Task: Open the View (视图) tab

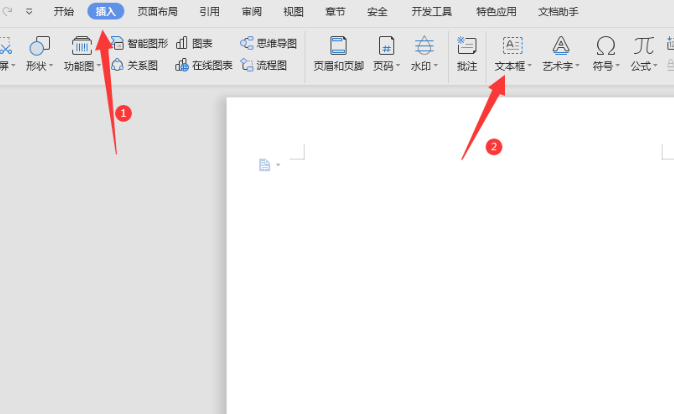Action: click(x=293, y=12)
